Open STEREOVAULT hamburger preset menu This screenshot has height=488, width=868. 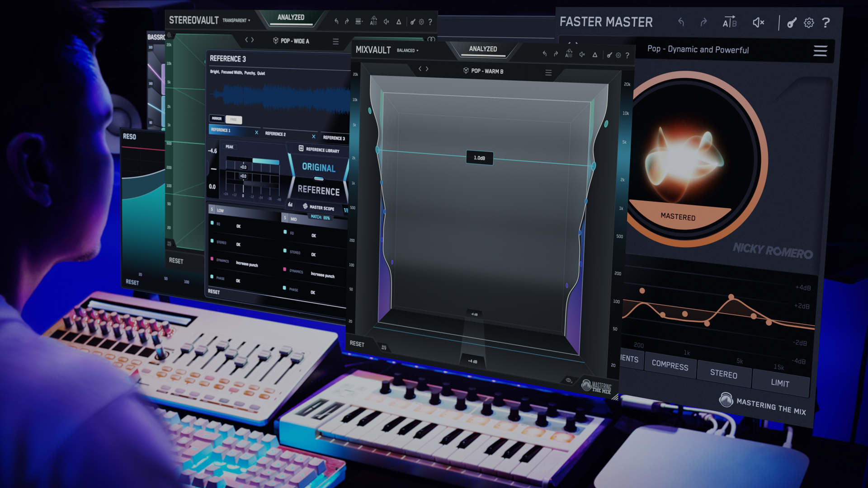(335, 42)
